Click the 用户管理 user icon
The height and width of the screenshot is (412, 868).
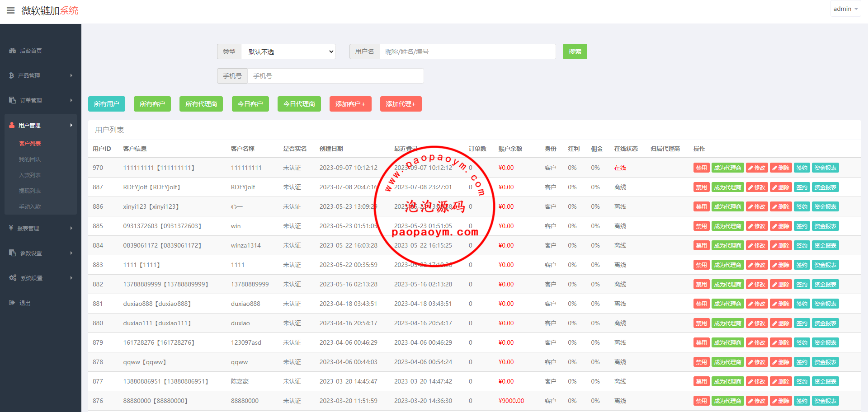12,125
